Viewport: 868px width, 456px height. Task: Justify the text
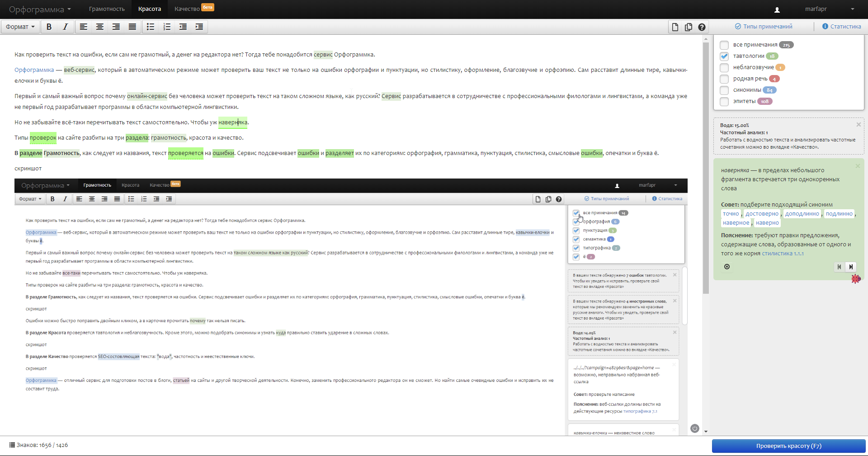coord(132,27)
